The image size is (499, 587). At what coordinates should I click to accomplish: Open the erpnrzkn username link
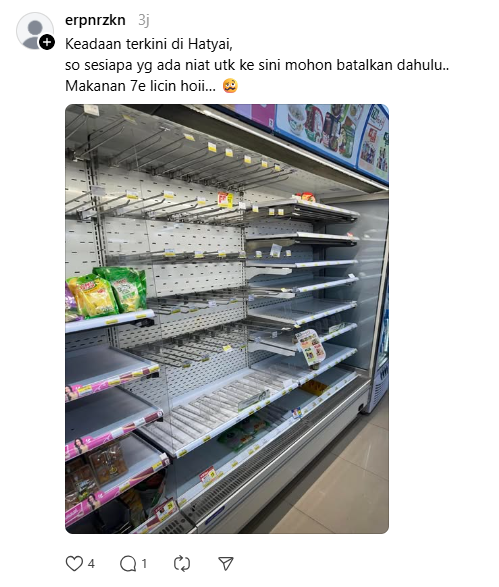[x=95, y=20]
